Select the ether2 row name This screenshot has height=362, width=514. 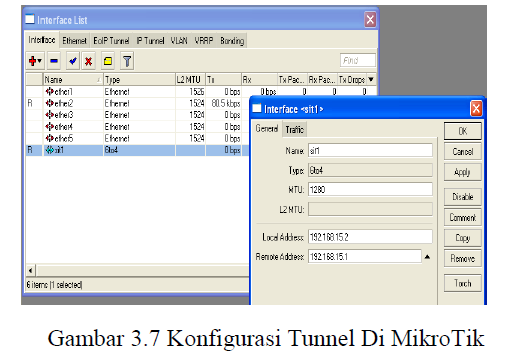[x=64, y=103]
